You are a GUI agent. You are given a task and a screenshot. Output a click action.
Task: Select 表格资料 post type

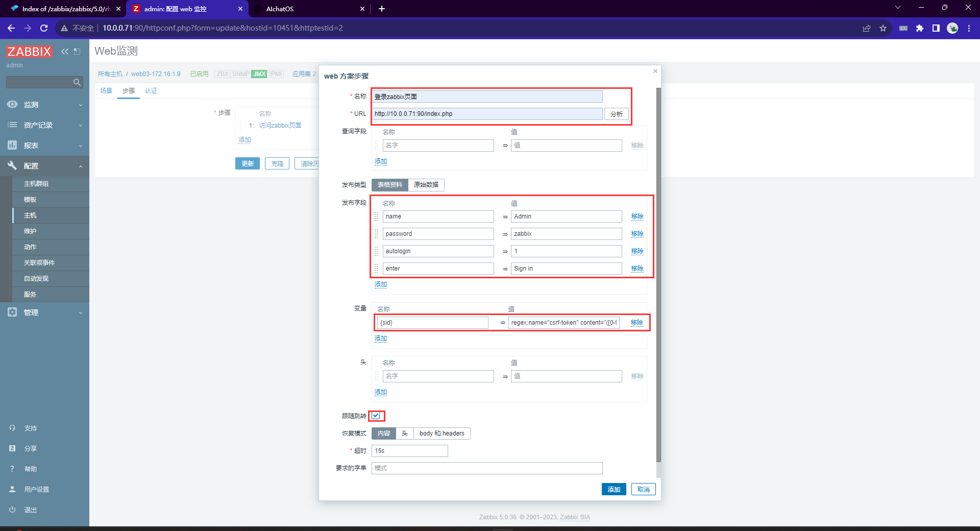pos(390,185)
